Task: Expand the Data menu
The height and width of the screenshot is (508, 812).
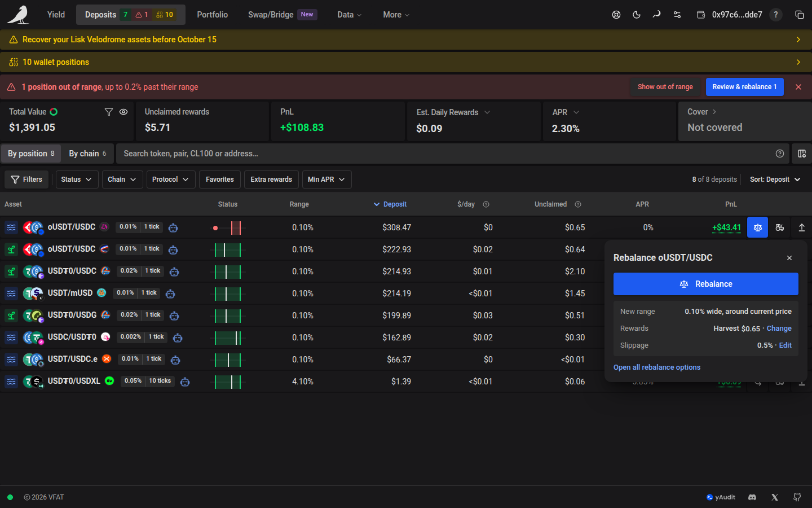Action: [x=350, y=15]
